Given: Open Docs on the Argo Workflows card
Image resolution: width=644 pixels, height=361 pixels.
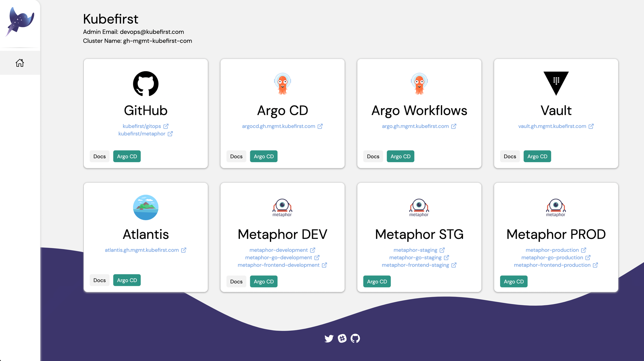Looking at the screenshot, I should tap(373, 156).
